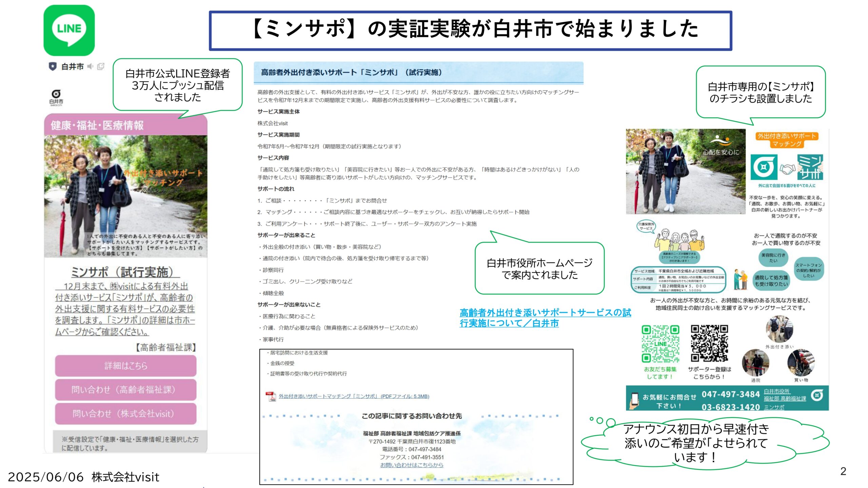Click the 【高齢者福祉課】 signature text
Viewport: 868px width, 488px height.
(165, 347)
